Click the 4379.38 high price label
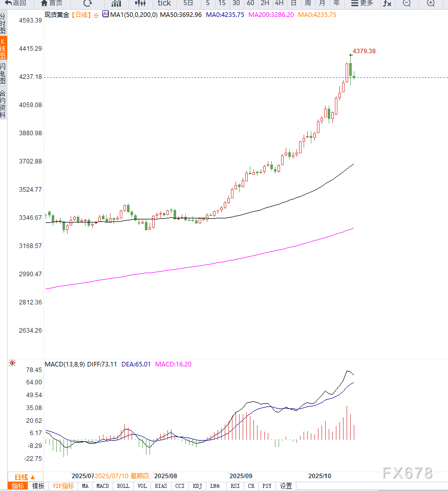448x491 pixels. (x=364, y=51)
